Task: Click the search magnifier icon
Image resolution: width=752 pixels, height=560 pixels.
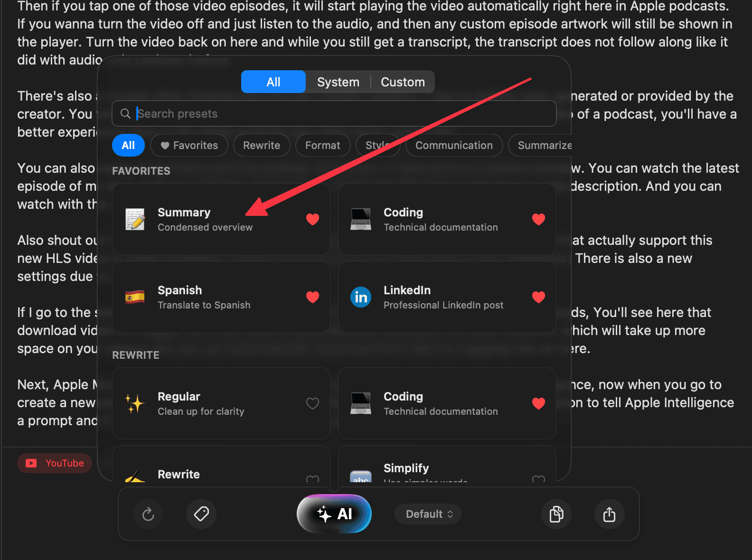Action: (125, 113)
